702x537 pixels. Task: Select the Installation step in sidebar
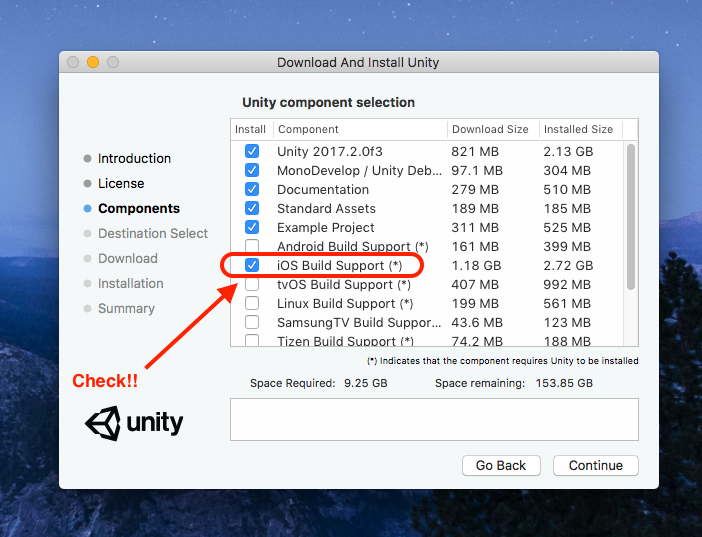coord(131,284)
